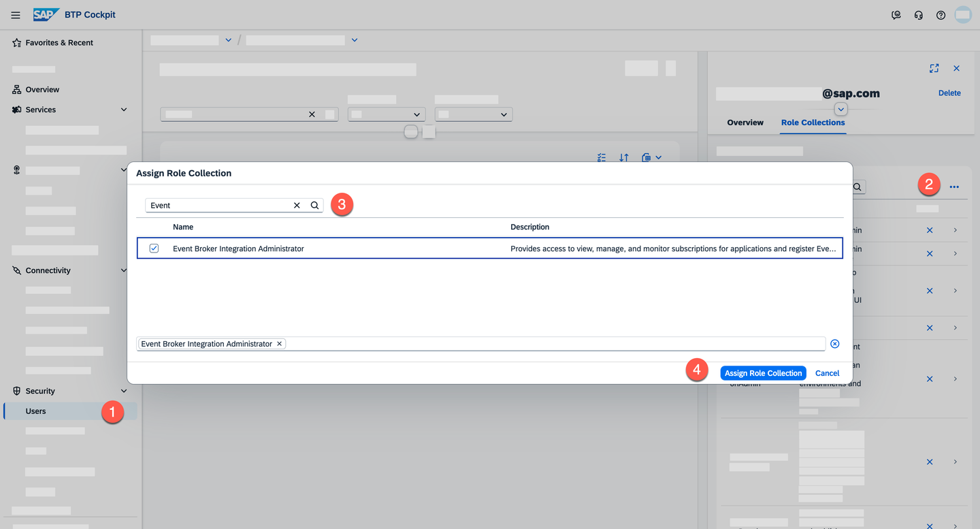
Task: Close the user details panel
Action: 956,68
